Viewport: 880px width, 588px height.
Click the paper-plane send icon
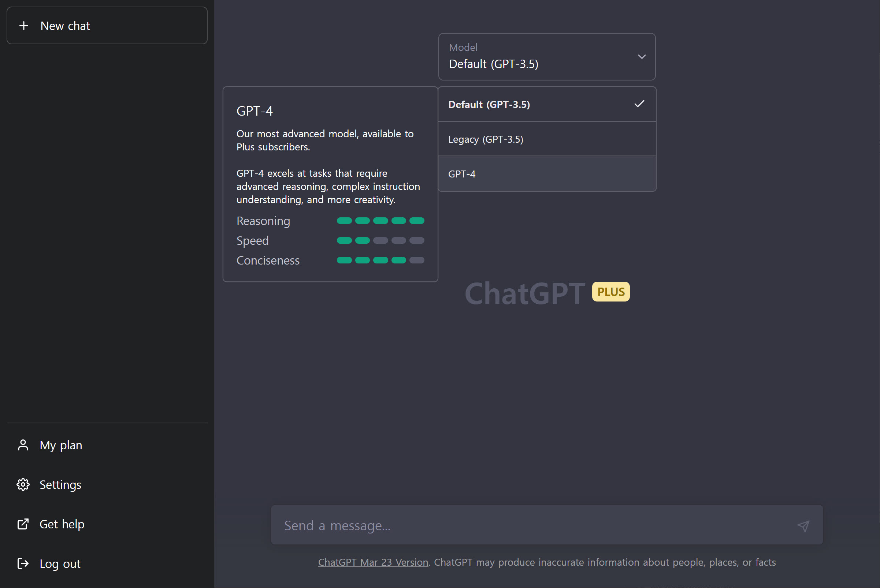click(803, 526)
